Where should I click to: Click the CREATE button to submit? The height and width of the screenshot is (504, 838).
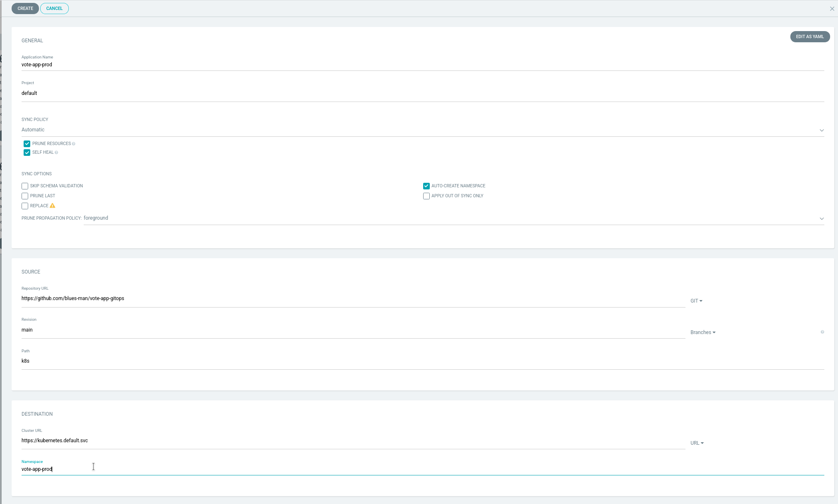(25, 8)
